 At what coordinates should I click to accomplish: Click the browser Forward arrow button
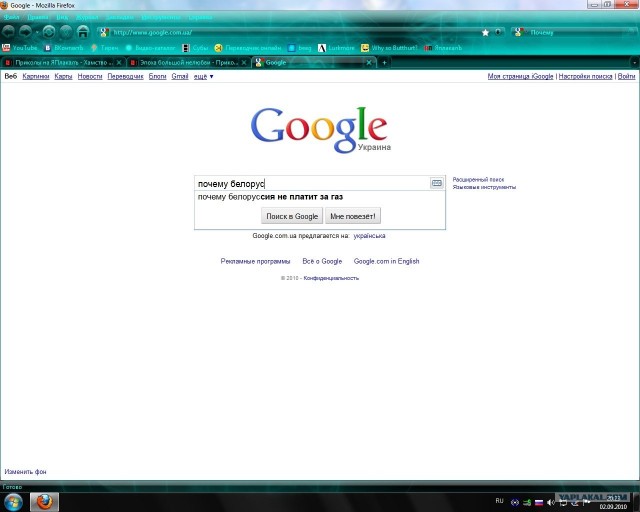pos(25,32)
